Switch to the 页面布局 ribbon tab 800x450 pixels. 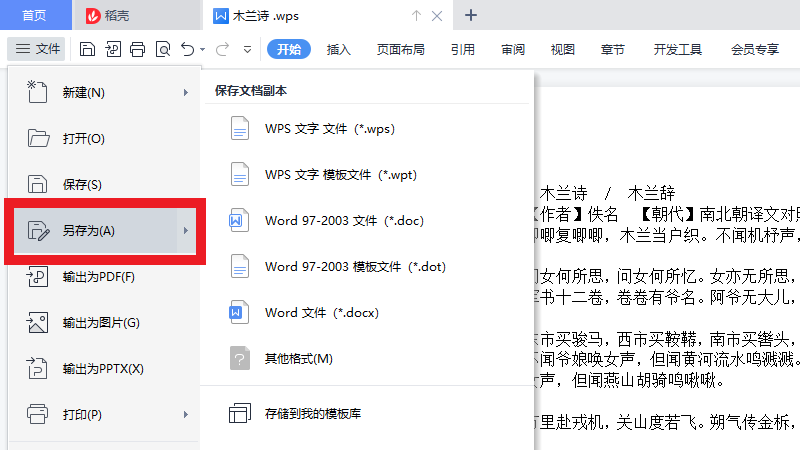(400, 49)
